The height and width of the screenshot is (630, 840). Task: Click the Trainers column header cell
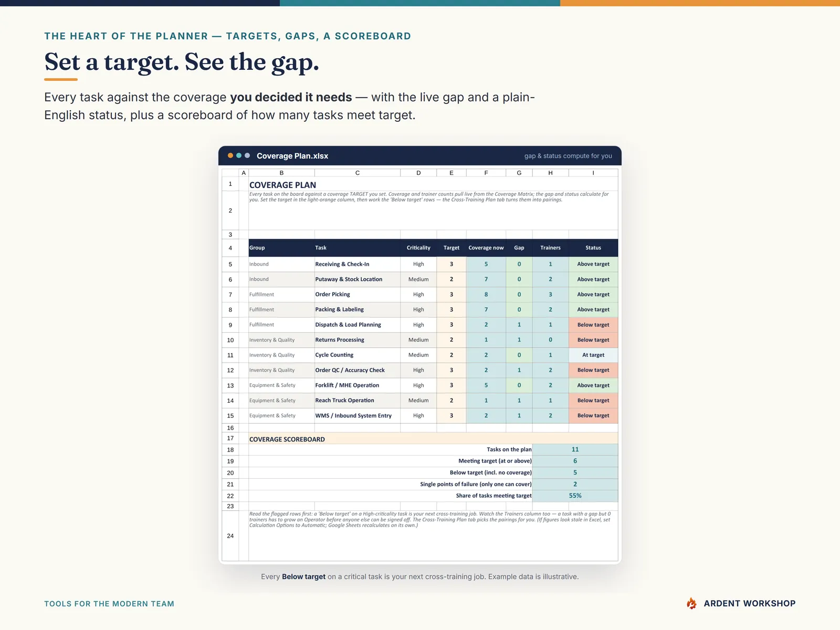[x=550, y=248]
